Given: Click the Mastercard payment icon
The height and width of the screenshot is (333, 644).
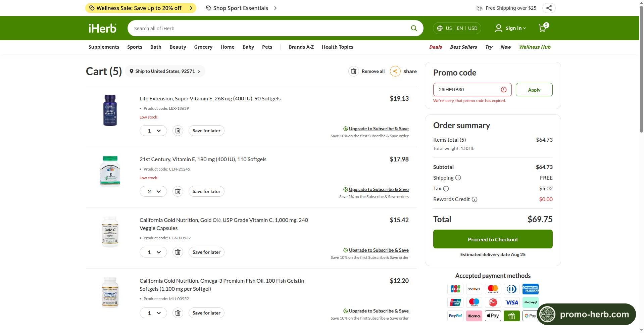Looking at the screenshot, I should tap(493, 289).
